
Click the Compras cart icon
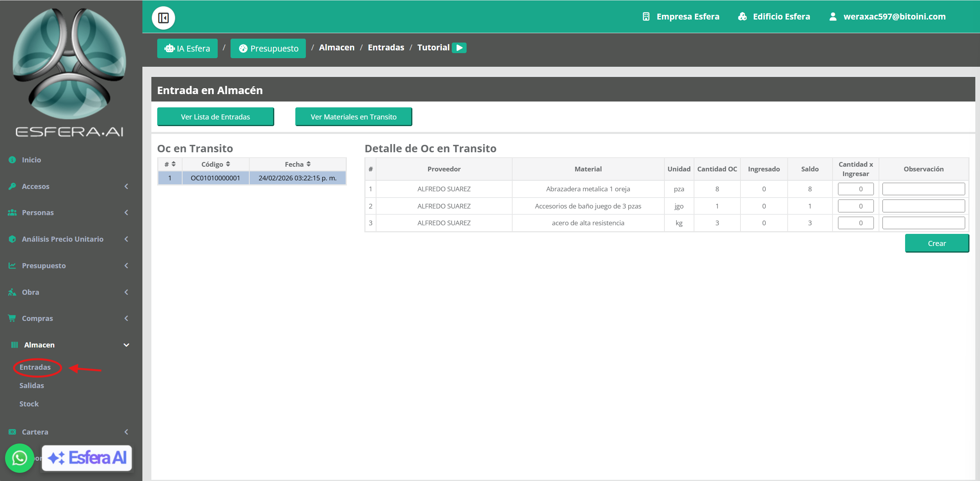click(12, 318)
